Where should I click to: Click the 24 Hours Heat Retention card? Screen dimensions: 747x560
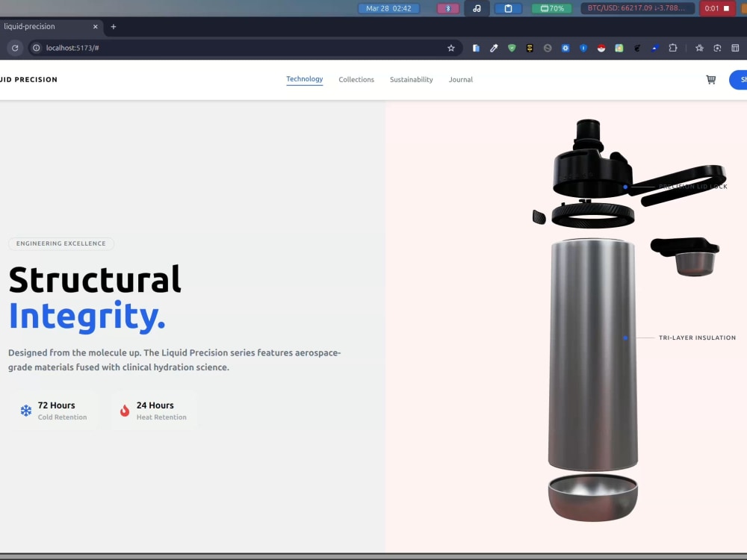(154, 411)
